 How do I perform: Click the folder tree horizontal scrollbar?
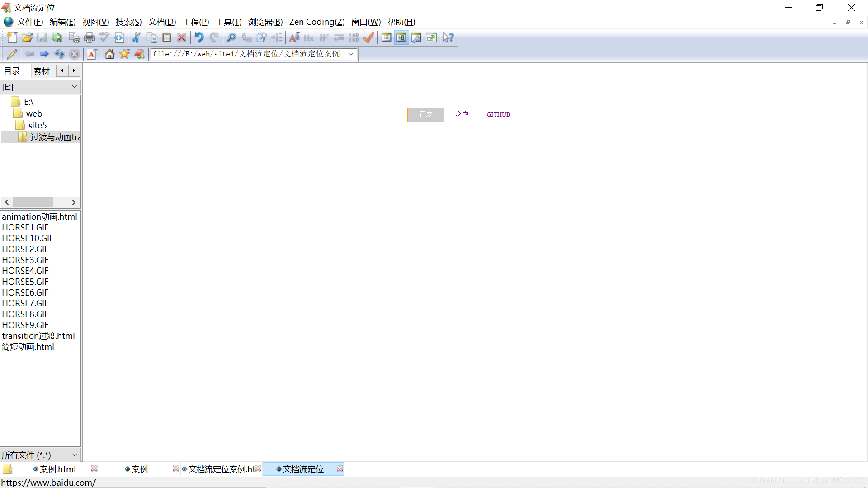click(33, 202)
